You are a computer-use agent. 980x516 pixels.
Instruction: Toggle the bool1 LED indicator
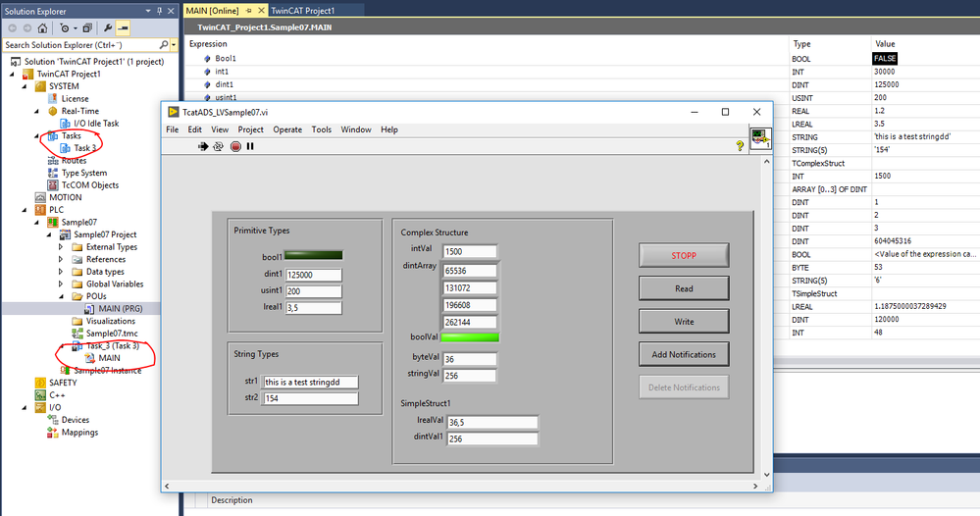coord(313,255)
